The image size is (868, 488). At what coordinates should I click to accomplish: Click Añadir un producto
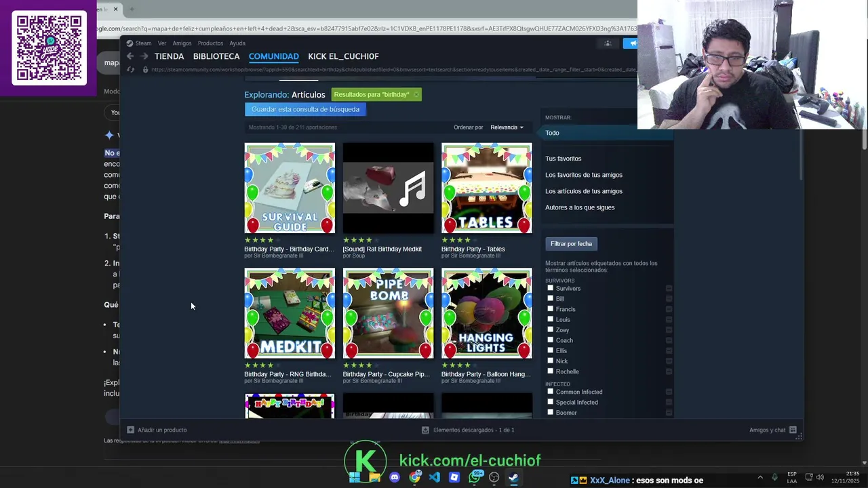(x=162, y=430)
